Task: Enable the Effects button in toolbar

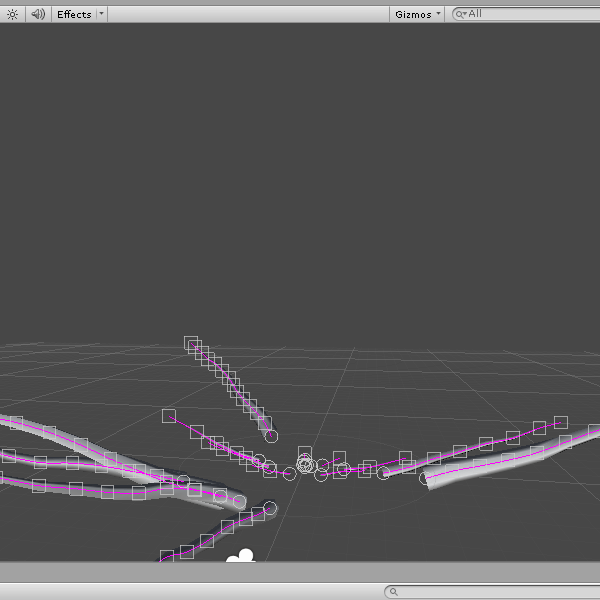Action: pyautogui.click(x=73, y=14)
